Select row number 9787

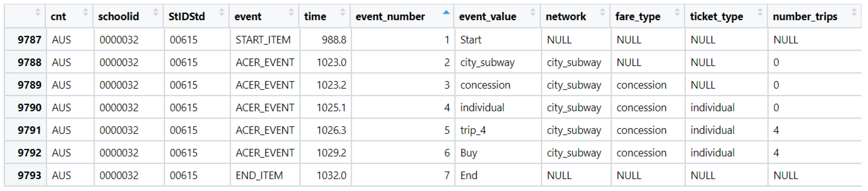[29, 40]
